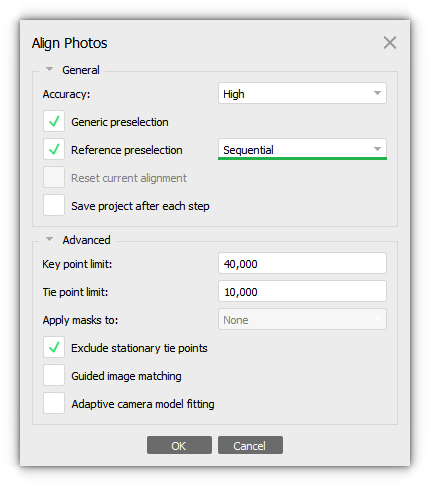Click the Apply masks to dropdown
This screenshot has width=430, height=486.
coord(302,319)
